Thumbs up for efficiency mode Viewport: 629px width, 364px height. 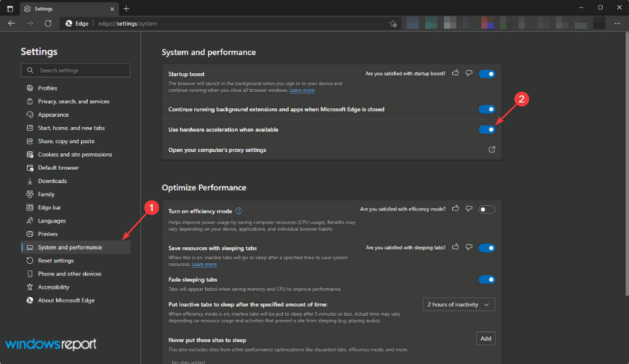coord(456,209)
